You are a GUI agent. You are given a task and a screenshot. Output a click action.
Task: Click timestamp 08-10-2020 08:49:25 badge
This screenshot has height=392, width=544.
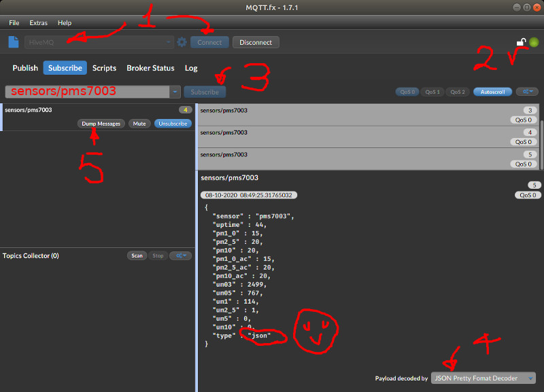click(x=249, y=195)
